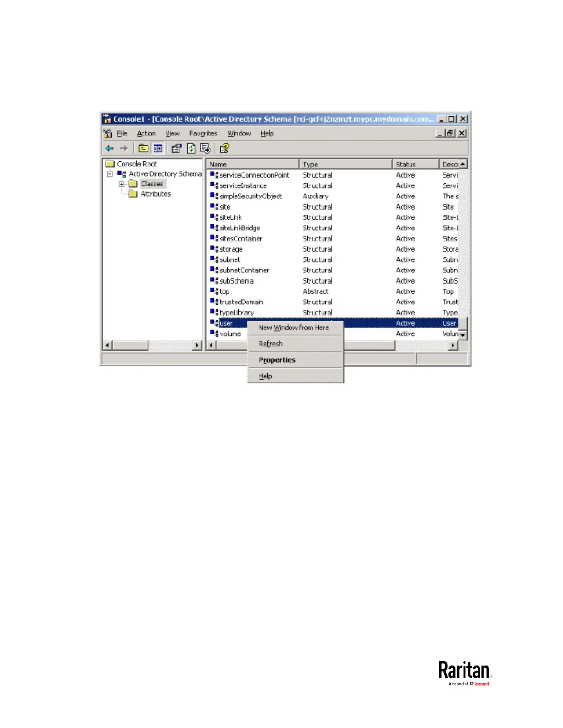Select the subnetContainer row
563x728 pixels.
334,270
